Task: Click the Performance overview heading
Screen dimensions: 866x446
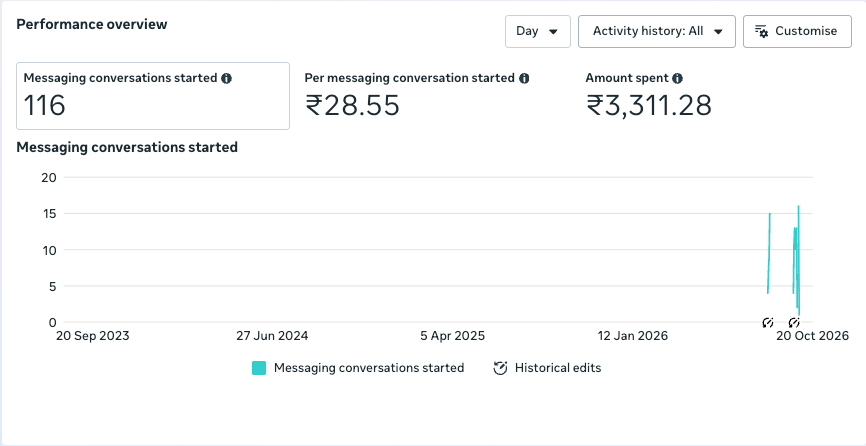Action: click(x=92, y=24)
